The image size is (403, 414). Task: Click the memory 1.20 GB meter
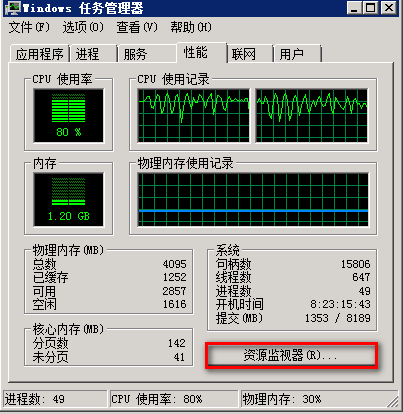[69, 200]
